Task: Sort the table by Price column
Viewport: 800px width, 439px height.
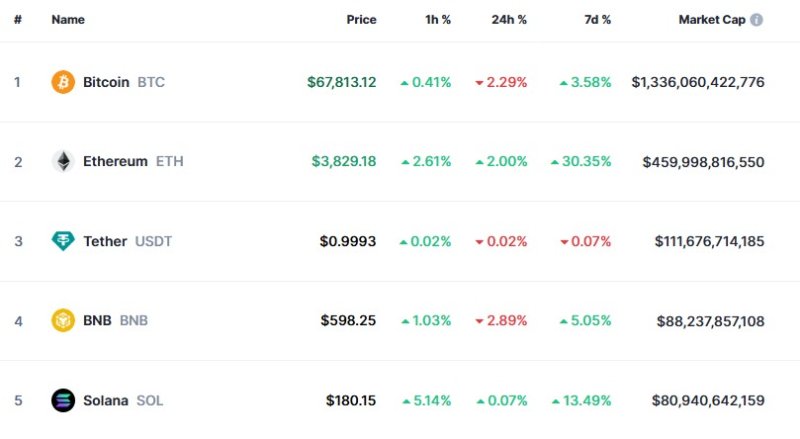Action: tap(361, 20)
